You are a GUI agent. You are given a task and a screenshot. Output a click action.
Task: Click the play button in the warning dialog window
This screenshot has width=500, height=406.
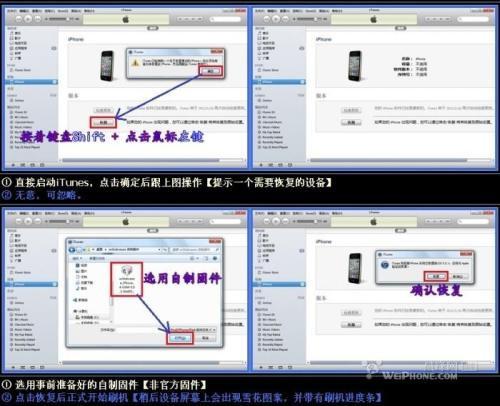click(x=28, y=19)
